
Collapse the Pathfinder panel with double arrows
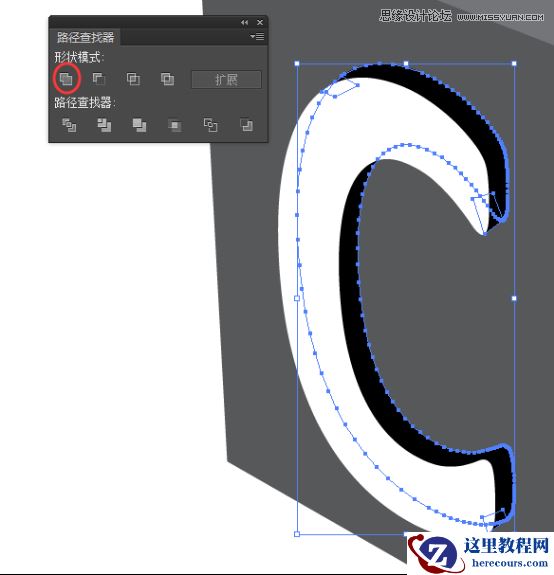pos(245,22)
